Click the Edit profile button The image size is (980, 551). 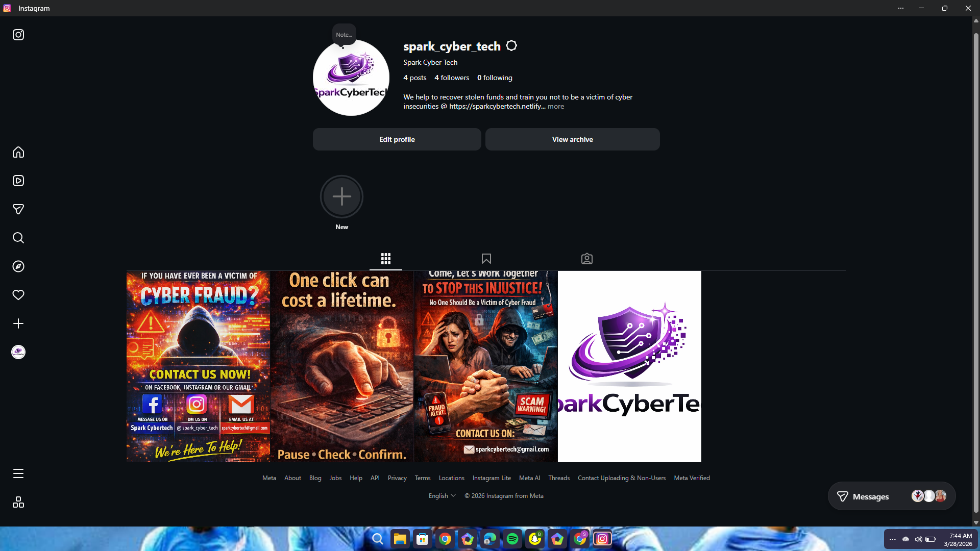click(397, 139)
